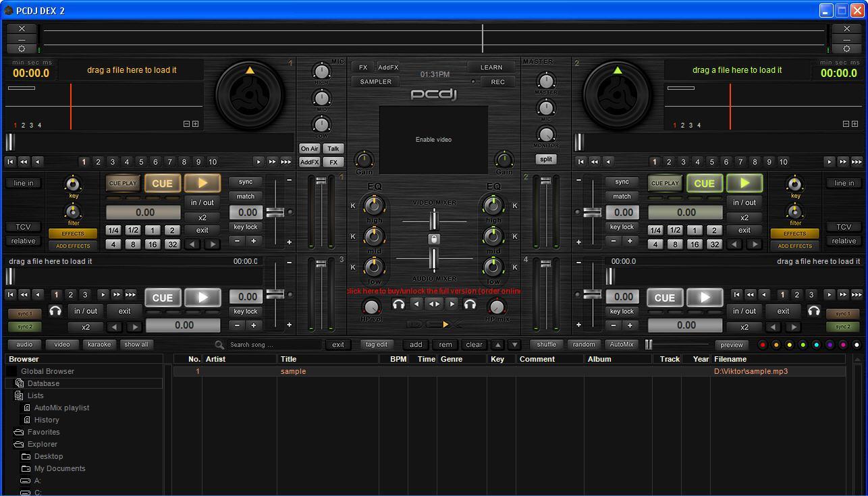The width and height of the screenshot is (868, 496).
Task: Play deck 1 with orange play button
Action: (202, 183)
